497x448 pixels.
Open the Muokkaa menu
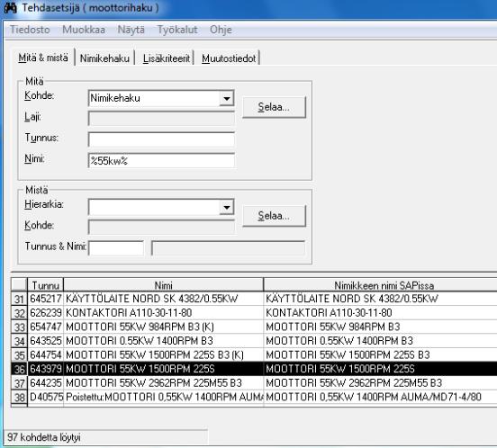(84, 30)
